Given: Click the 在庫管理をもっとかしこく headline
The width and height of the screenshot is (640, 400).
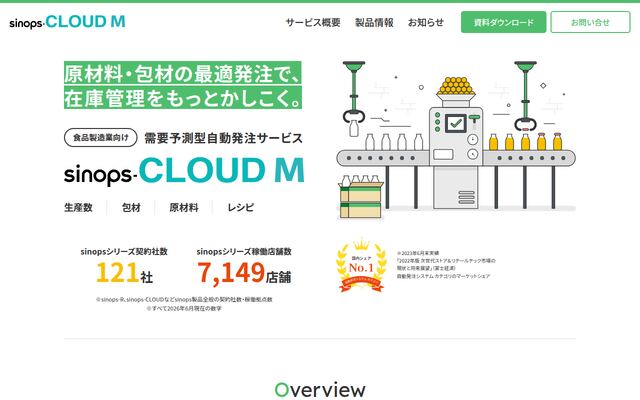Looking at the screenshot, I should click(x=182, y=98).
